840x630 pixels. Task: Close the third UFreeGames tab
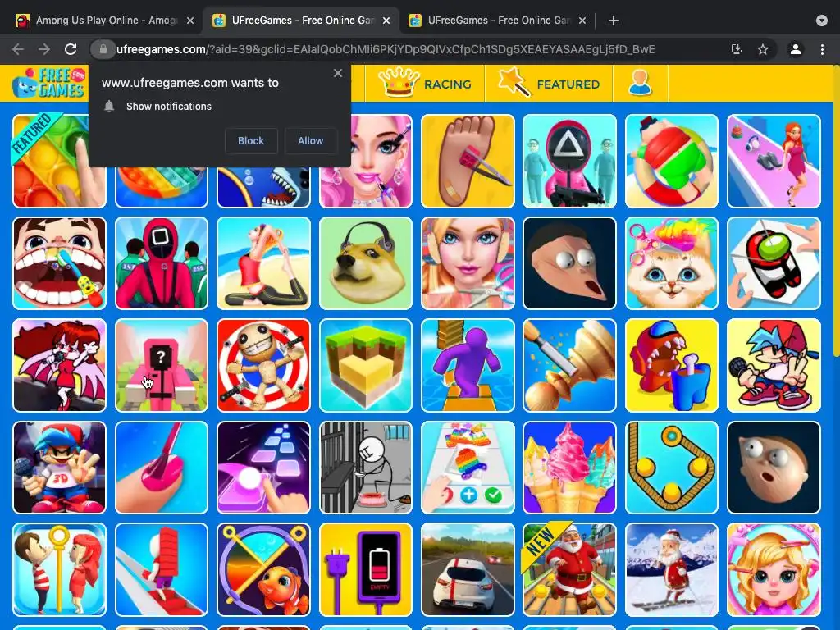pyautogui.click(x=582, y=21)
